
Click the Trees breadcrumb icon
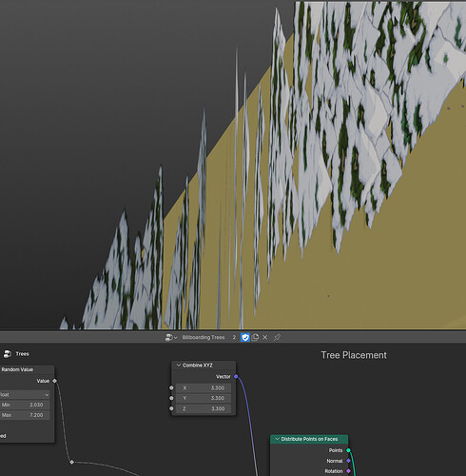tap(8, 353)
